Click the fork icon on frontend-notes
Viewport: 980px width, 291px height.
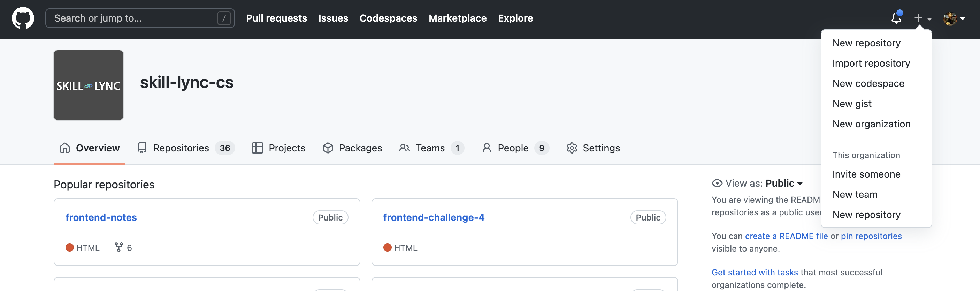119,247
